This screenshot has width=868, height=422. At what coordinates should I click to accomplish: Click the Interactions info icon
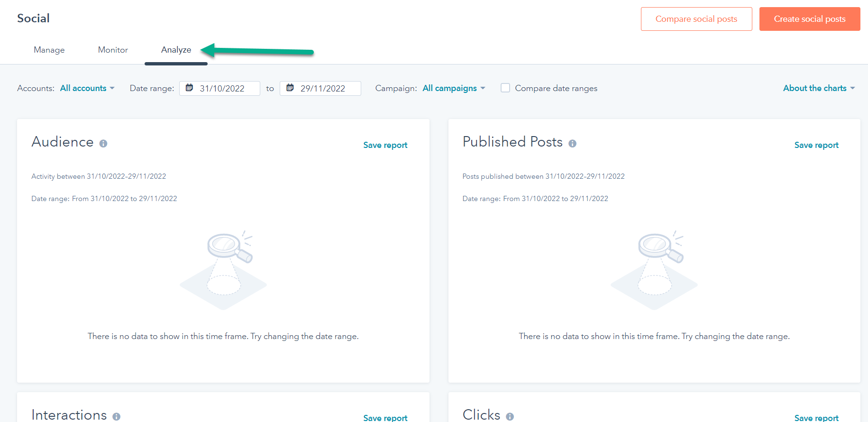(117, 417)
